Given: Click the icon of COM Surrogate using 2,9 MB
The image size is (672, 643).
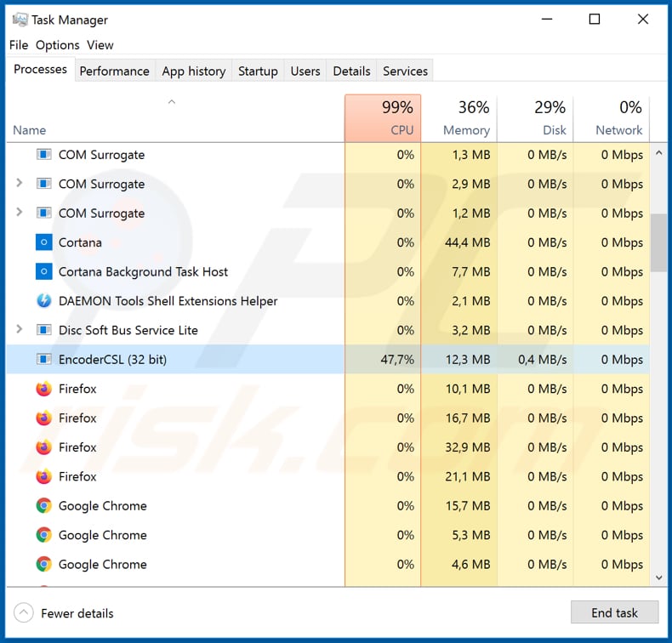Looking at the screenshot, I should pyautogui.click(x=43, y=184).
